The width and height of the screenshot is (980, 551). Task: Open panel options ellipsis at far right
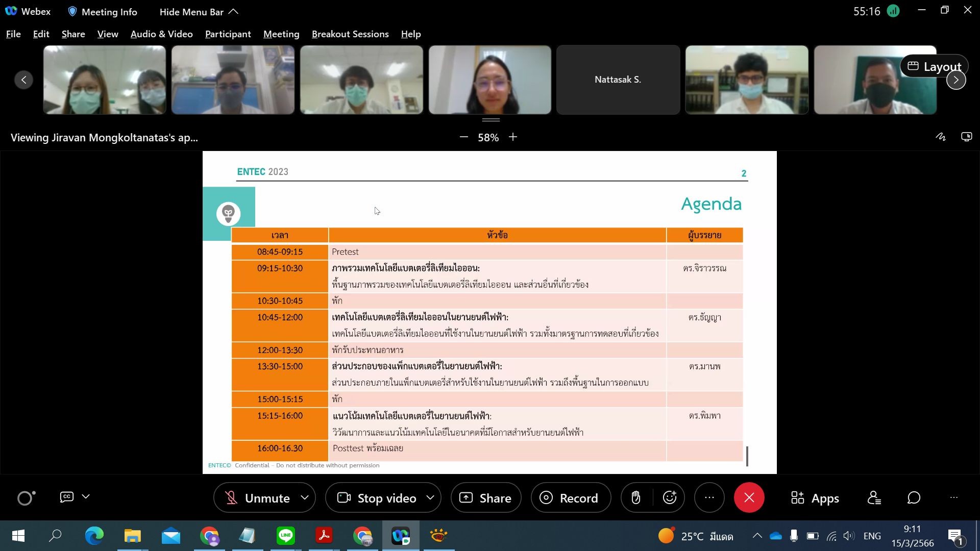[953, 497]
